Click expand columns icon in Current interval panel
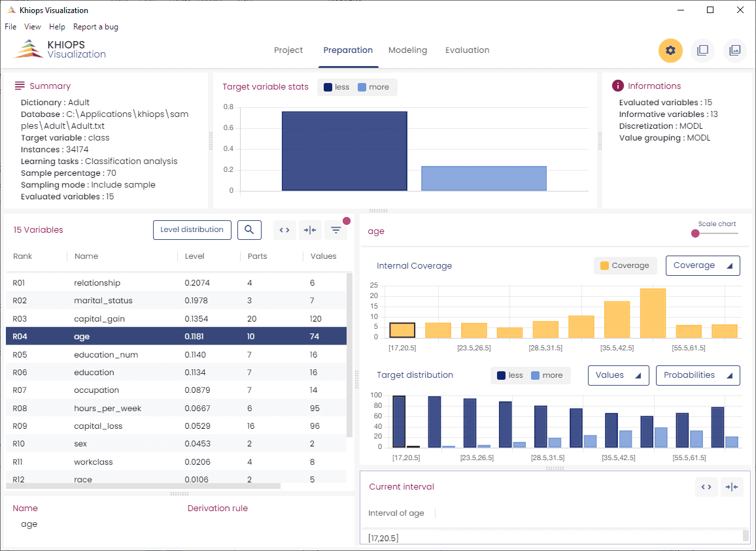 706,487
